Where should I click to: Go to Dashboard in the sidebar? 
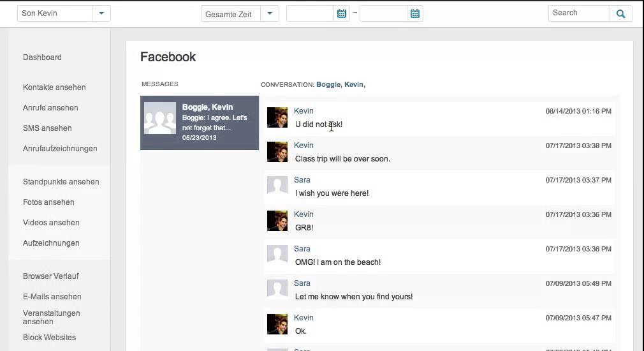pos(42,57)
